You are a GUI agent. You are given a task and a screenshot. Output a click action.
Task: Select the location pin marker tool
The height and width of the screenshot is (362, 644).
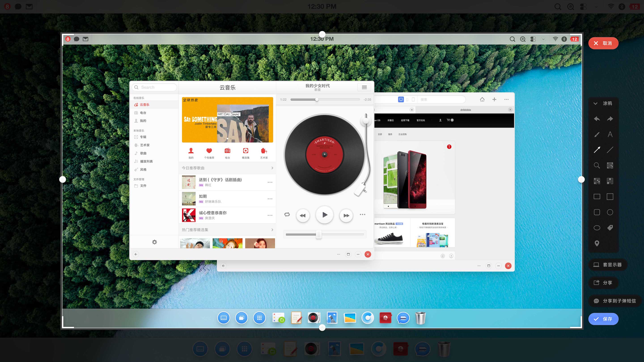point(597,243)
